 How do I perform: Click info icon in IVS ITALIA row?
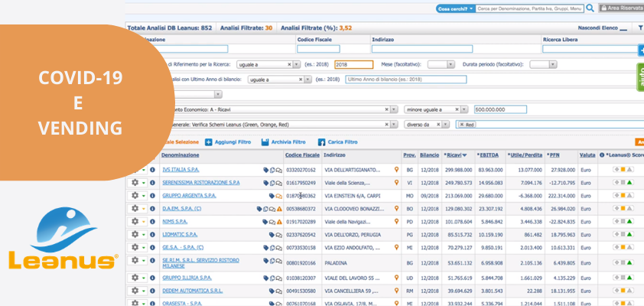152,170
